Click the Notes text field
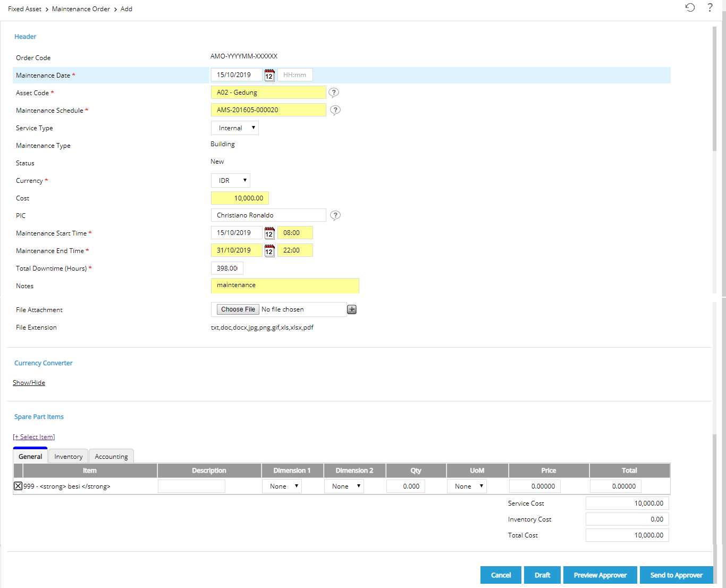The image size is (726, 588). coord(285,285)
